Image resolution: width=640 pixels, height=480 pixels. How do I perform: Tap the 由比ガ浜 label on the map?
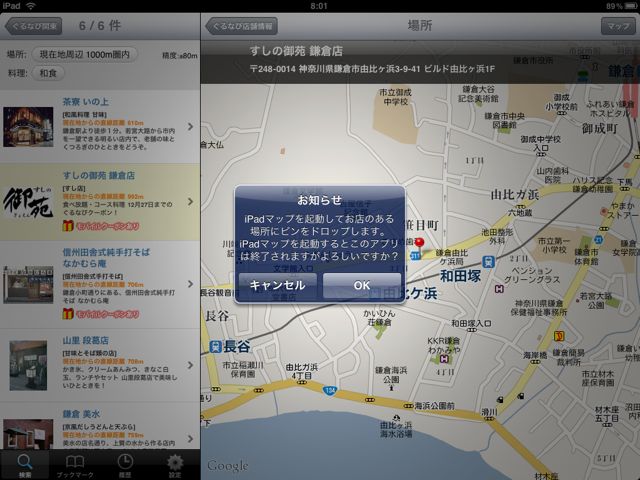[x=514, y=195]
